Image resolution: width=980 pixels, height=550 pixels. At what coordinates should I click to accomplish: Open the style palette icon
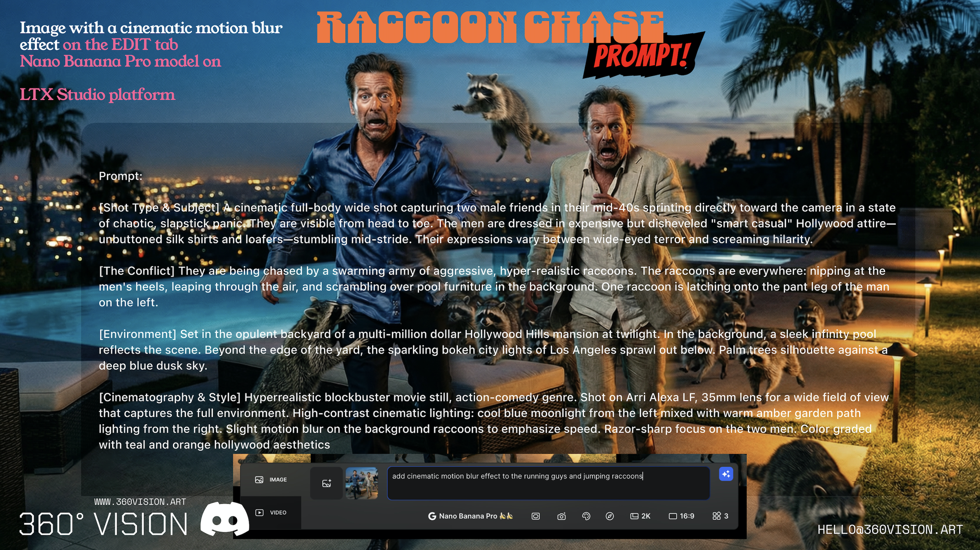586,516
